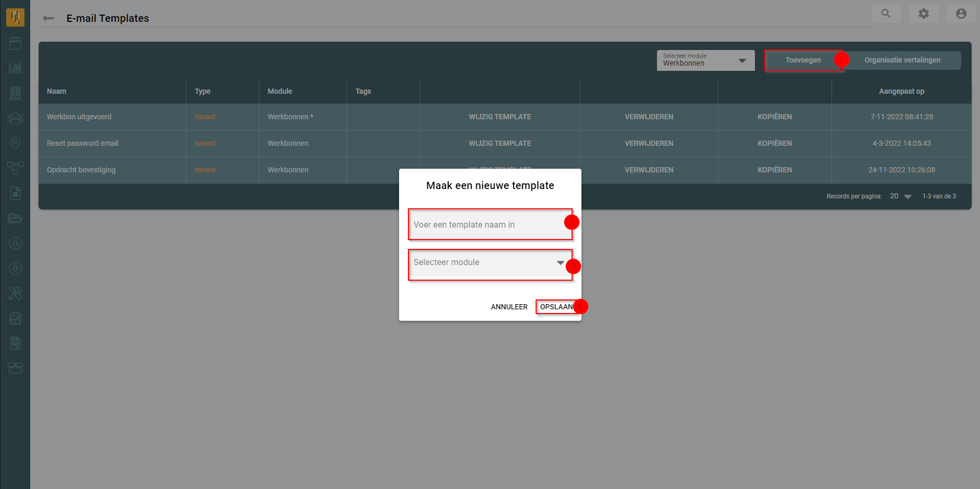Image resolution: width=980 pixels, height=489 pixels.
Task: Open the user account profile icon
Action: coord(961,14)
